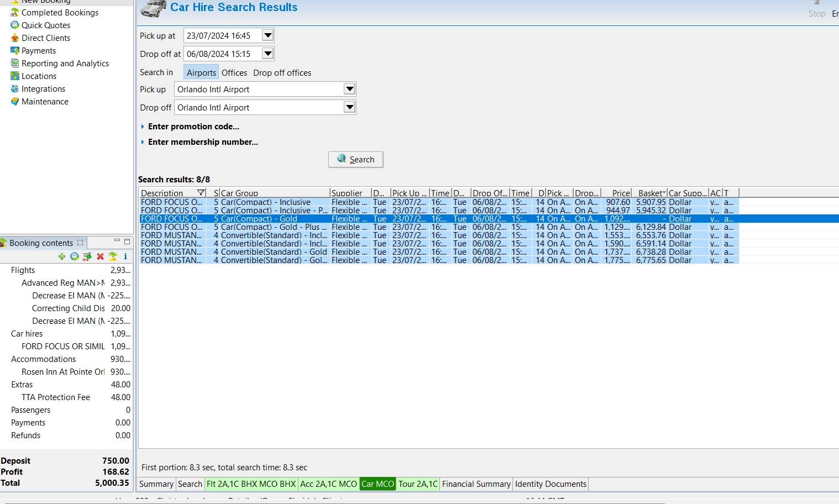Click the shopping cart transfer icon
The image size is (839, 504).
click(x=87, y=256)
